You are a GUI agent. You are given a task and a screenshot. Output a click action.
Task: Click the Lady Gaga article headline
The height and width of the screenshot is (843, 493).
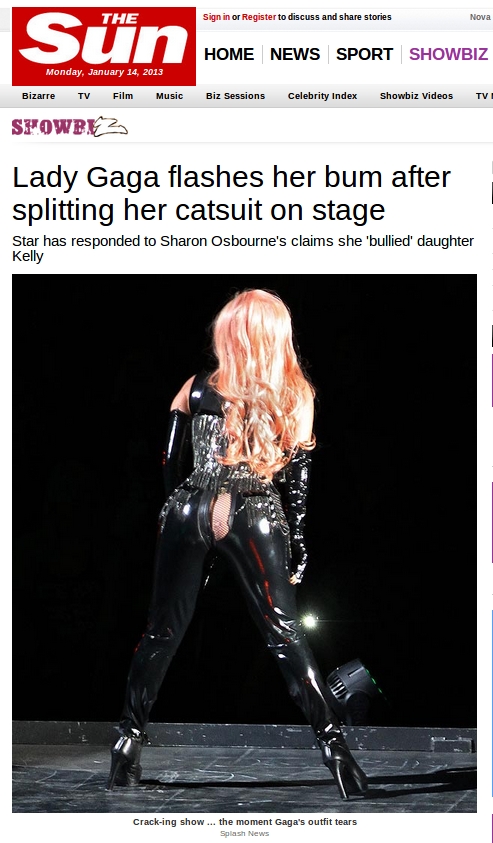(x=231, y=194)
